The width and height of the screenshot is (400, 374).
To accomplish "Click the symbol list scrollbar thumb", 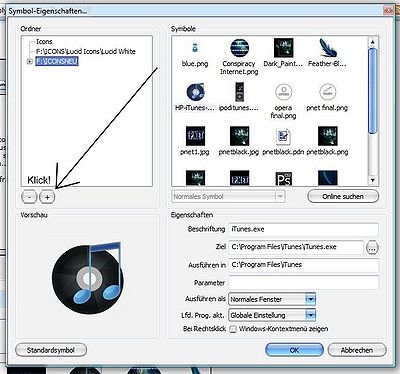I will pyautogui.click(x=373, y=91).
